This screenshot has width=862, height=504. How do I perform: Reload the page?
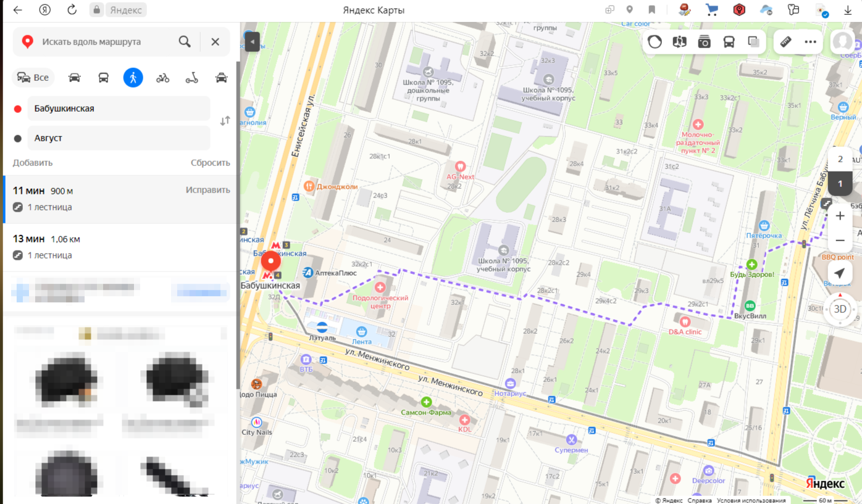tap(72, 10)
